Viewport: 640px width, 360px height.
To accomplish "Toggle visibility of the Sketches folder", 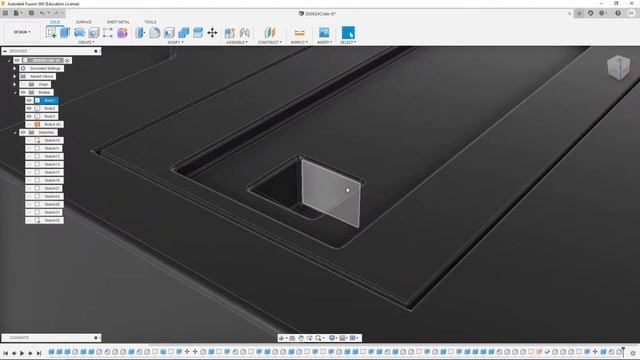I will 23,132.
